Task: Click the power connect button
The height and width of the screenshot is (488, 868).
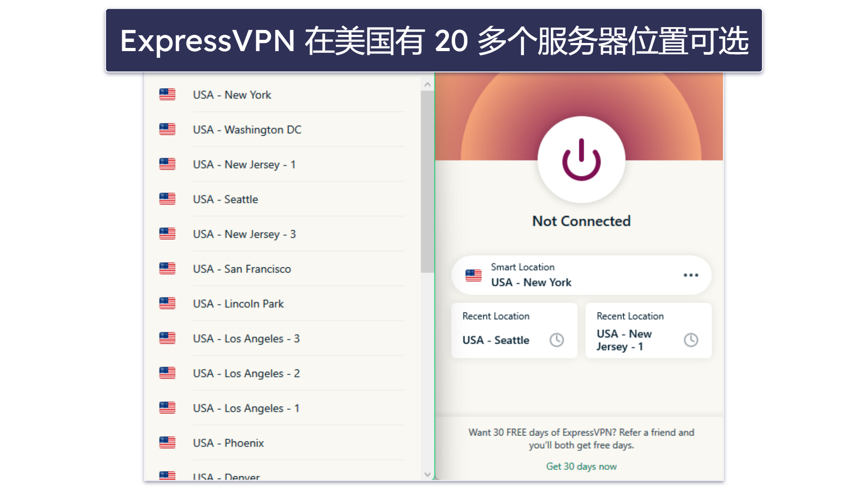Action: (581, 159)
